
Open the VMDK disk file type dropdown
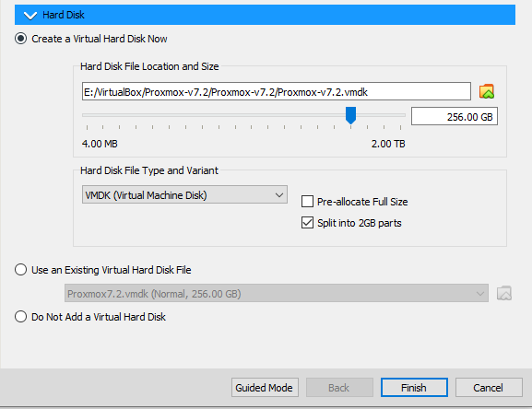pyautogui.click(x=184, y=195)
